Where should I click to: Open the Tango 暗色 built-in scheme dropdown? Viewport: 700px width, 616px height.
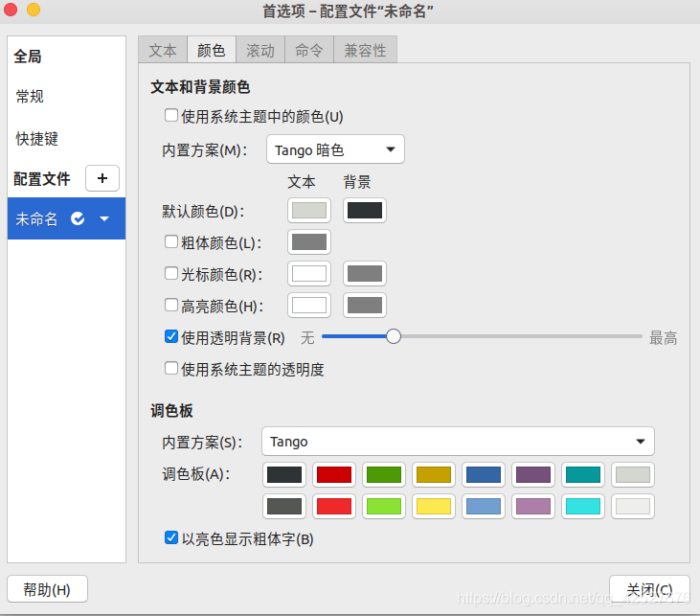335,149
